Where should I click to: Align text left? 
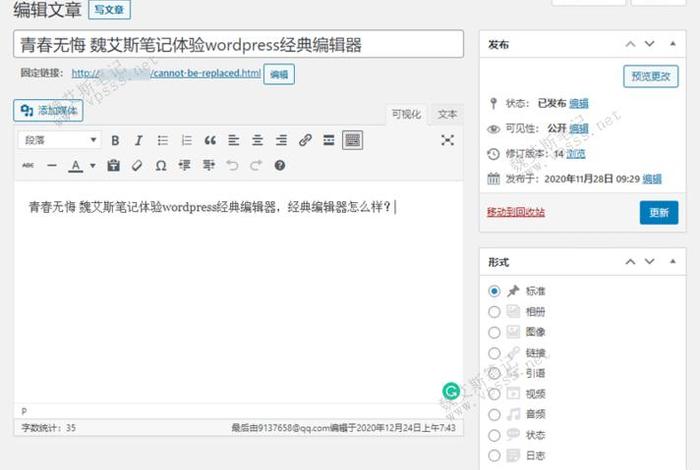coord(233,141)
